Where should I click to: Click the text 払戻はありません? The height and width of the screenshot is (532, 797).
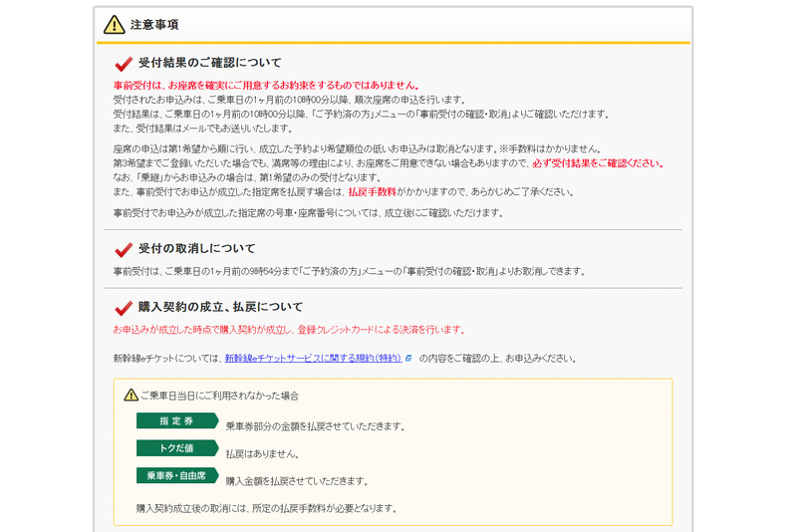(x=262, y=453)
